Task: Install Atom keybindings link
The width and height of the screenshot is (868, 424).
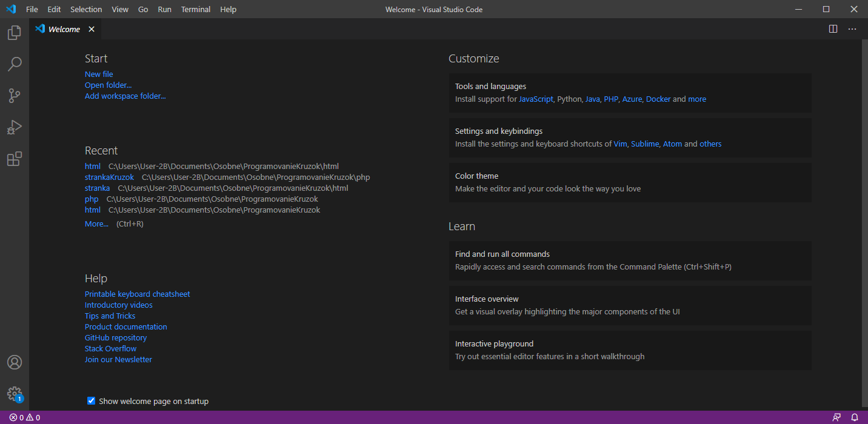Action: (x=672, y=144)
